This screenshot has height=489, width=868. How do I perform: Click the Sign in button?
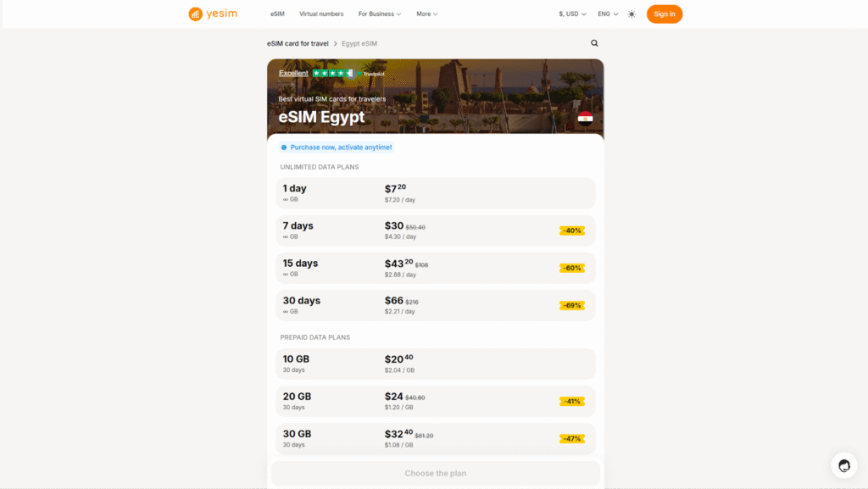pyautogui.click(x=665, y=14)
